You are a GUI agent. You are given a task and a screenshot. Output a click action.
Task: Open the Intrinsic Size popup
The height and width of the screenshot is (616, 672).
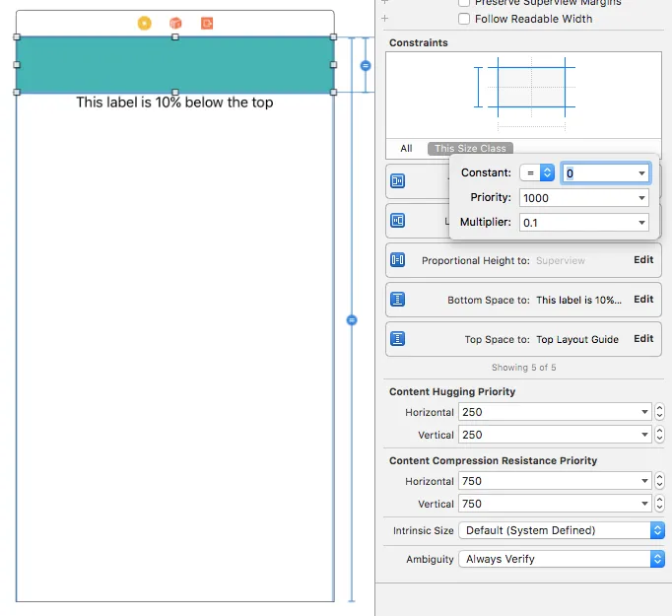562,530
